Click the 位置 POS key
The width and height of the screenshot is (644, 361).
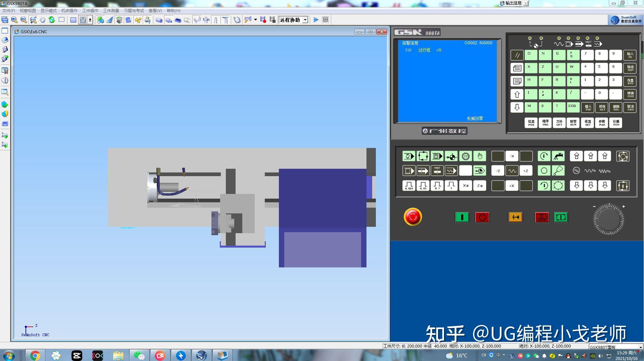pos(531,123)
